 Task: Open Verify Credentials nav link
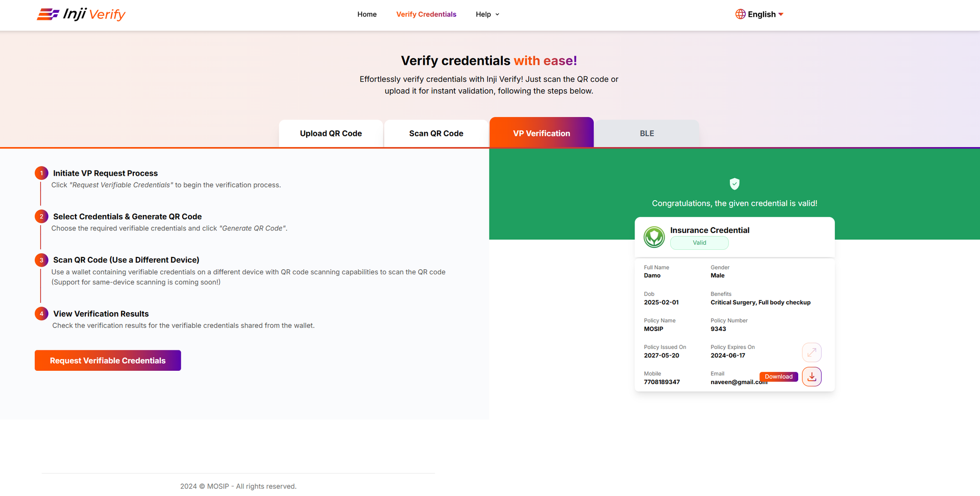coord(426,14)
